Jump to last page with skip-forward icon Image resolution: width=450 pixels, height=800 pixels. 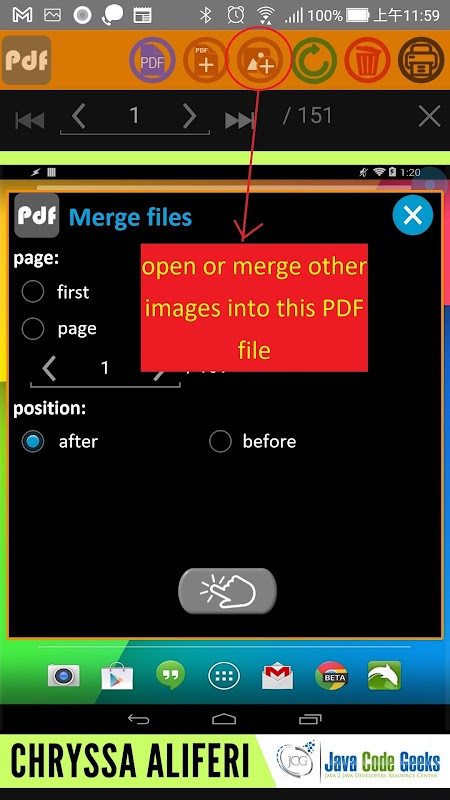239,120
